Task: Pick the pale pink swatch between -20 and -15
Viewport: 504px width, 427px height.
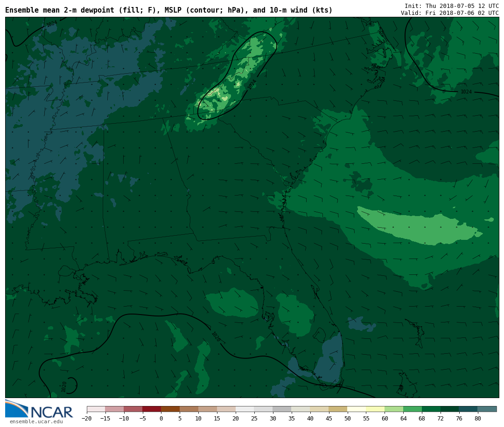Action: (x=96, y=409)
